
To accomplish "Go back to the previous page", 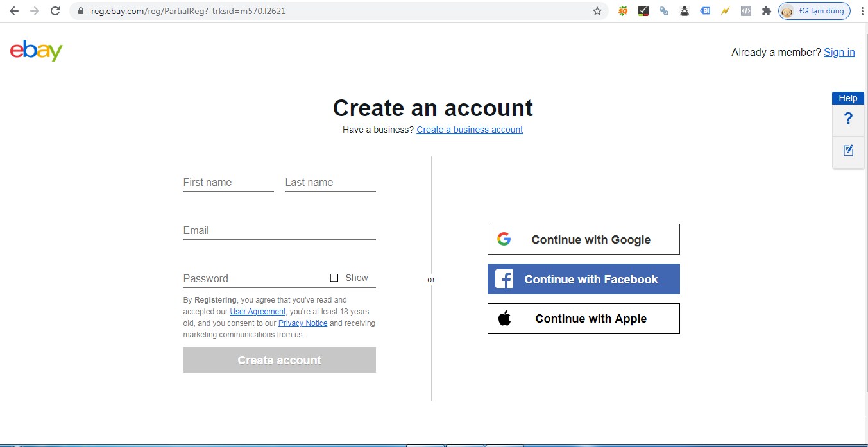I will [13, 11].
